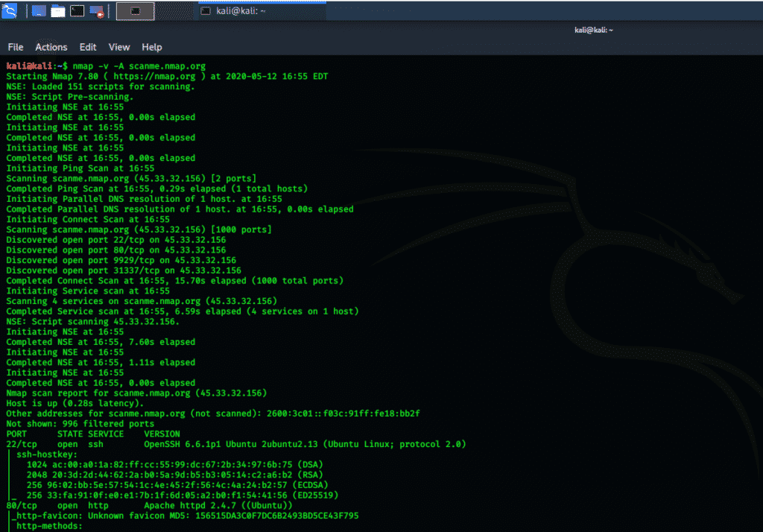763x532 pixels.
Task: Open the Edit menu
Action: click(x=88, y=47)
